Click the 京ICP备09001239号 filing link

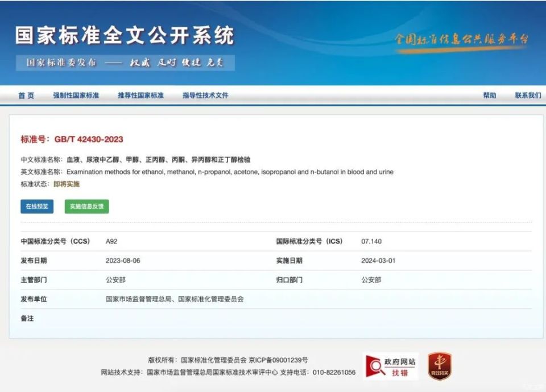click(x=277, y=358)
